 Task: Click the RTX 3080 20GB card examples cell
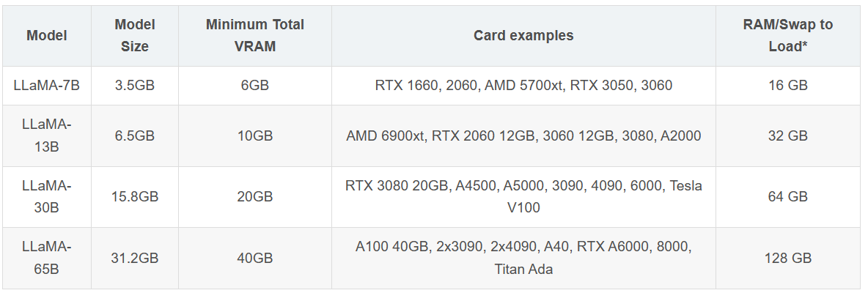pyautogui.click(x=523, y=197)
